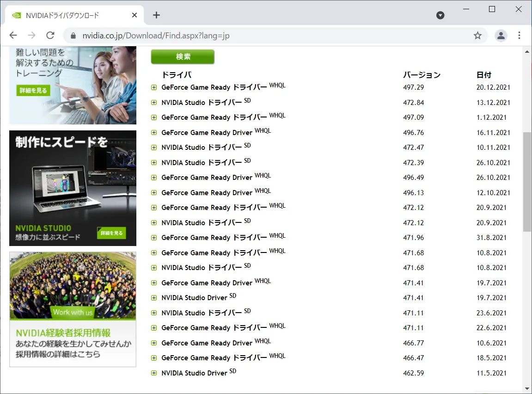532x394 pixels.
Task: Click the address bar URL
Action: tap(156, 36)
